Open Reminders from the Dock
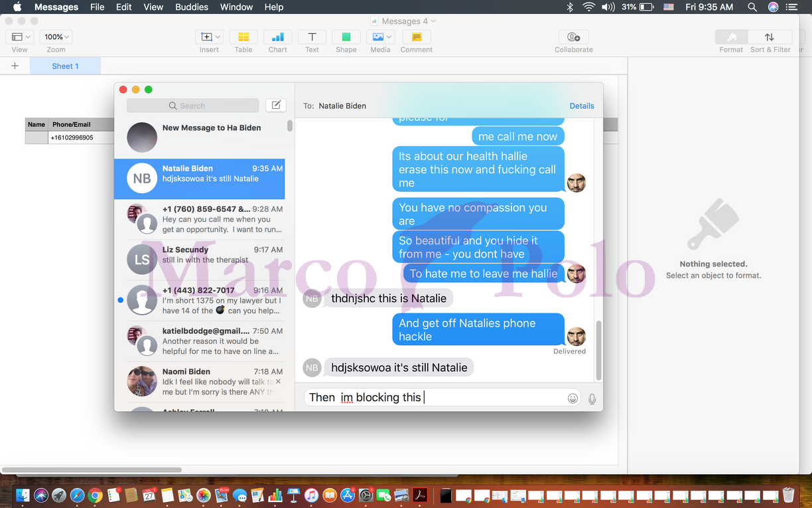812x508 pixels. (x=113, y=495)
